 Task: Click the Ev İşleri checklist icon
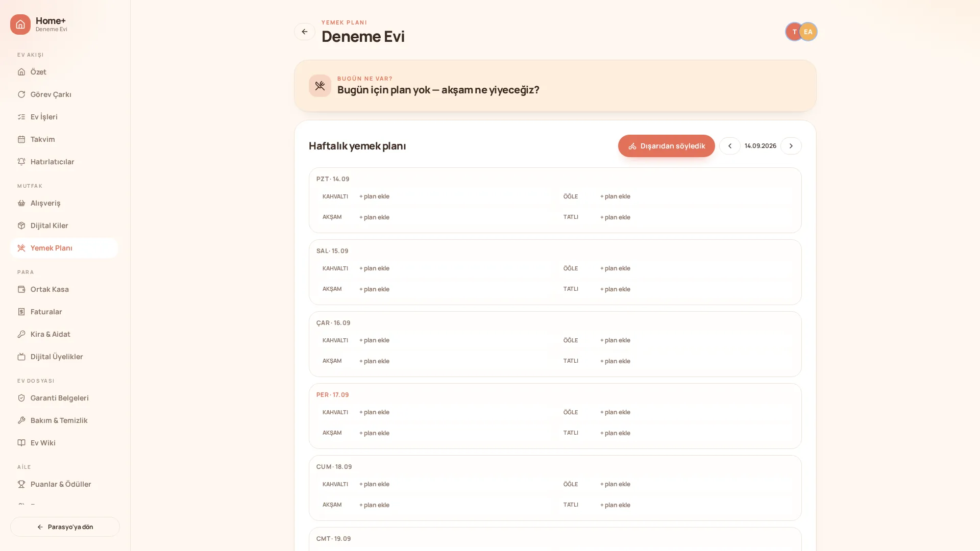21,117
